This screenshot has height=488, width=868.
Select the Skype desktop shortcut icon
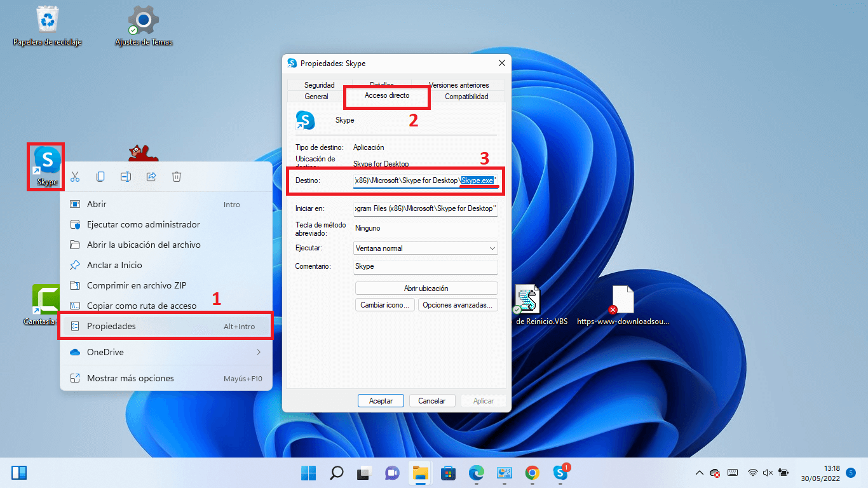point(47,165)
